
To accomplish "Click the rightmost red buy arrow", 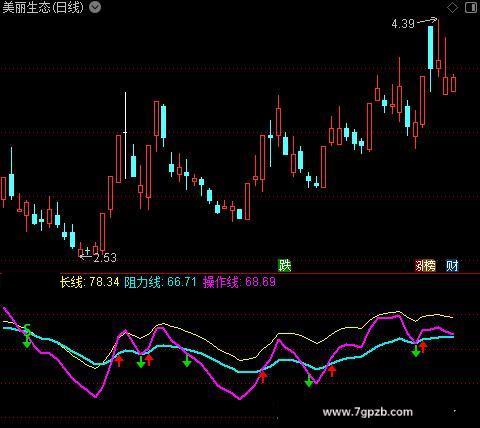I will coord(423,347).
